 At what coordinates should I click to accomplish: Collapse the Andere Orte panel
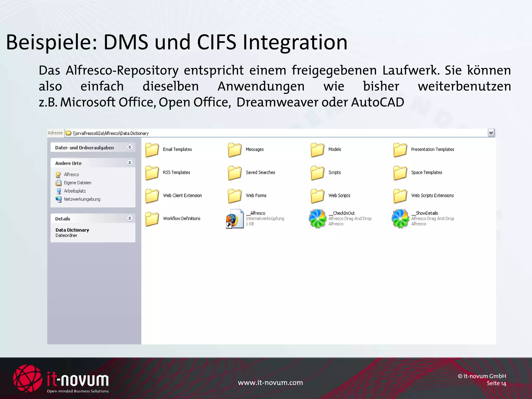point(130,163)
